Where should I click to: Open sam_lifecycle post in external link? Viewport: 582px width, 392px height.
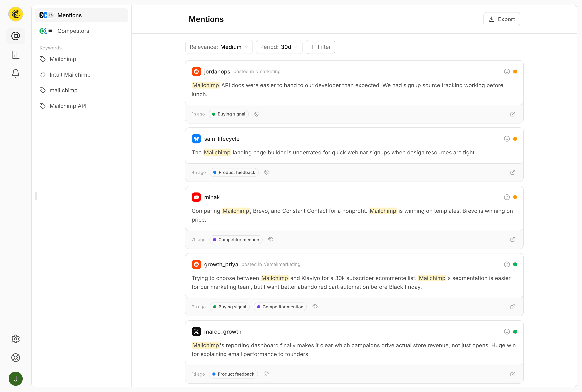(513, 173)
